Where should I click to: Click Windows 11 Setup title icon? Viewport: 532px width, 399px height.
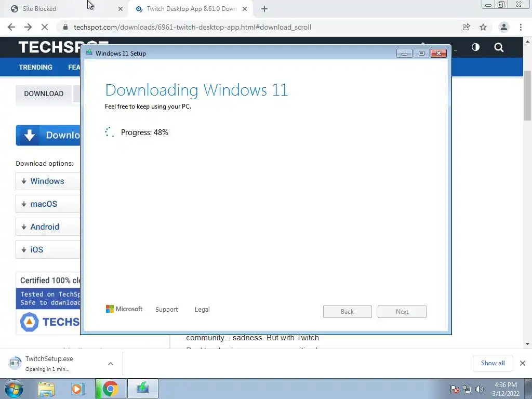point(89,52)
